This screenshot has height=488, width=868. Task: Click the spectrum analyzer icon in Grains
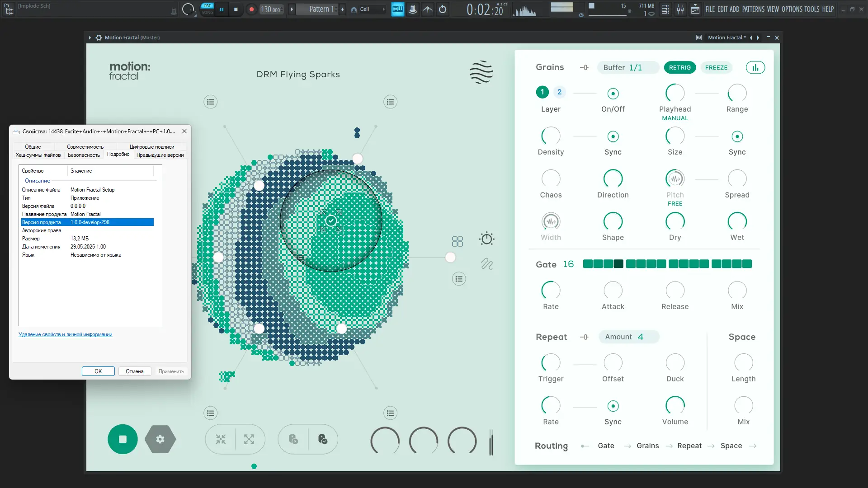point(755,68)
